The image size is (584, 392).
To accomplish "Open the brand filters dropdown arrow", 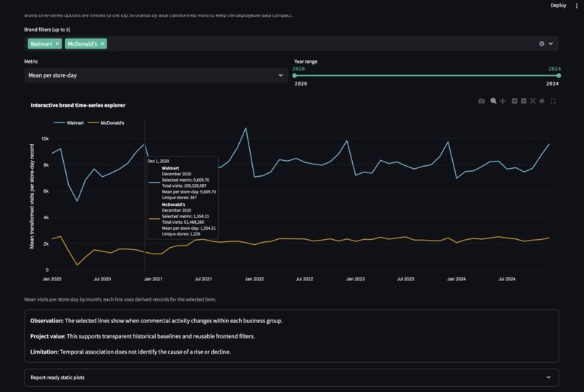I will [x=551, y=43].
